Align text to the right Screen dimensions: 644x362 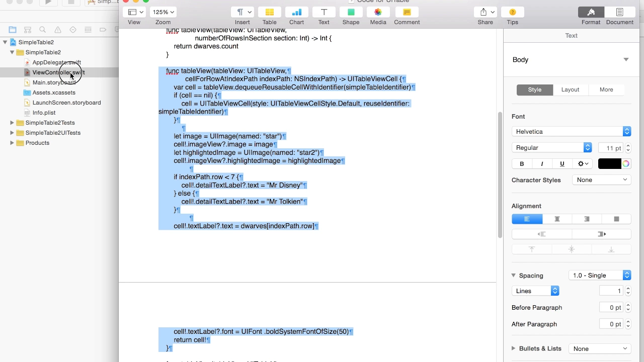click(x=587, y=219)
